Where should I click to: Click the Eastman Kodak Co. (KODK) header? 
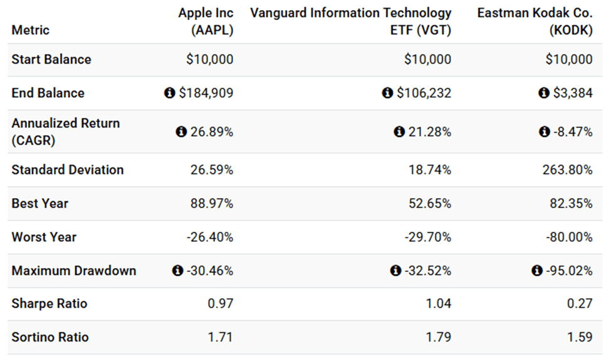point(535,21)
